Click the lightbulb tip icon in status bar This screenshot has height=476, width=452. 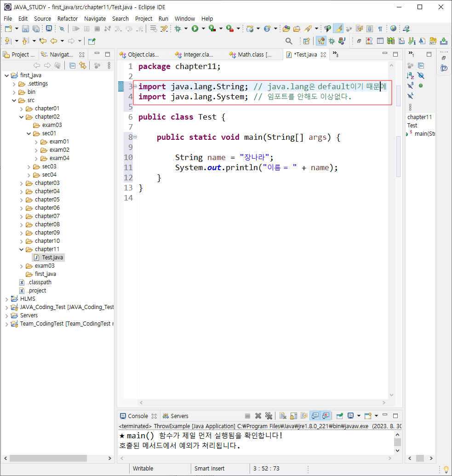point(446,469)
